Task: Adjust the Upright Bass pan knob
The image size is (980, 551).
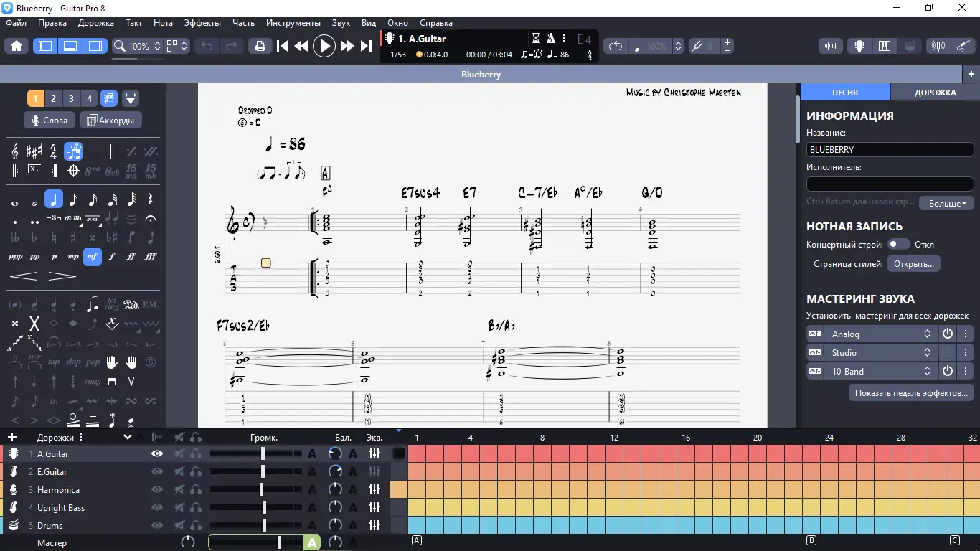Action: [x=335, y=507]
